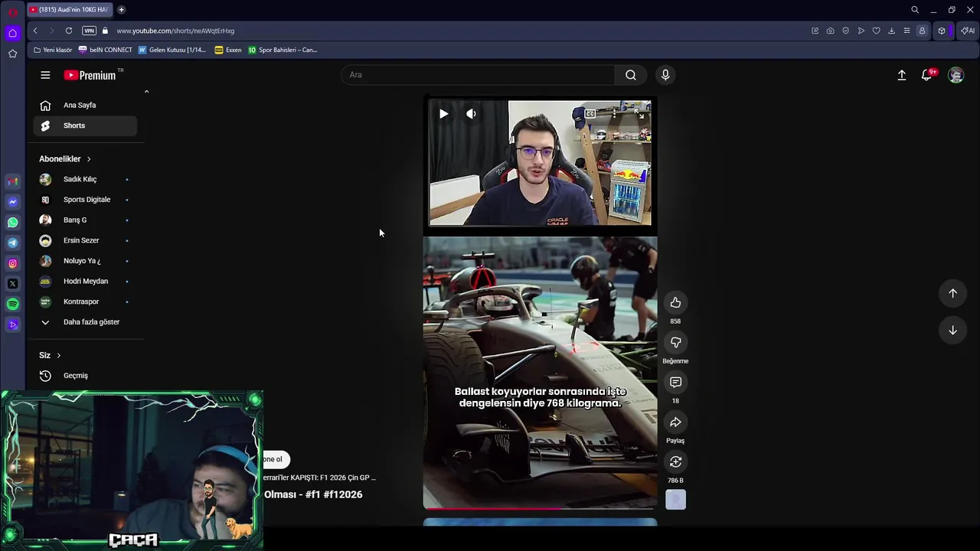This screenshot has height=551, width=980.
Task: Click the search magnifier button
Action: coord(630,75)
